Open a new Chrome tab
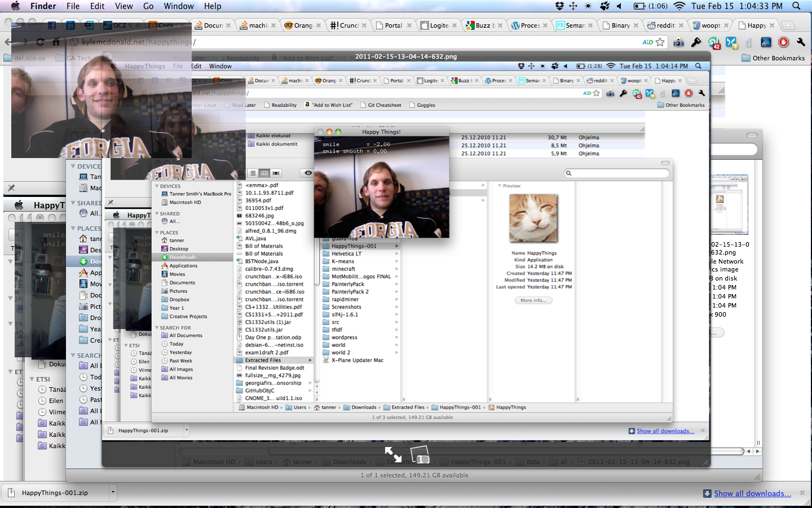Screen dimensions: 812x508 coord(788,25)
